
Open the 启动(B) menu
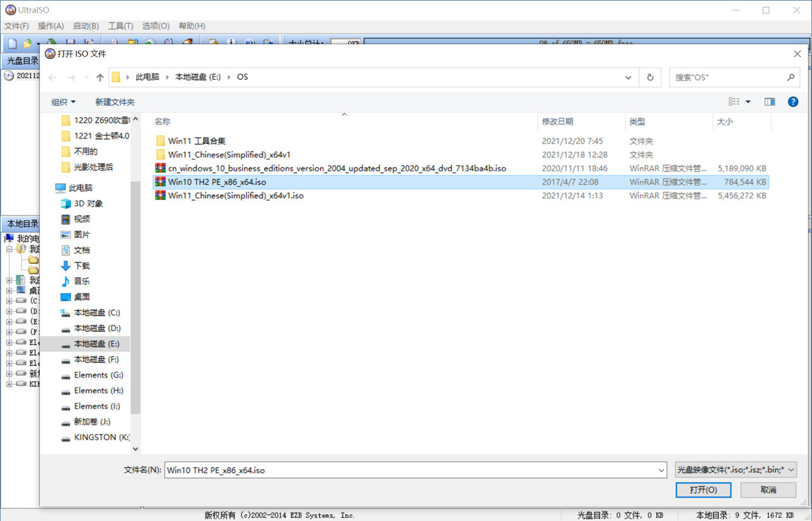[85, 25]
